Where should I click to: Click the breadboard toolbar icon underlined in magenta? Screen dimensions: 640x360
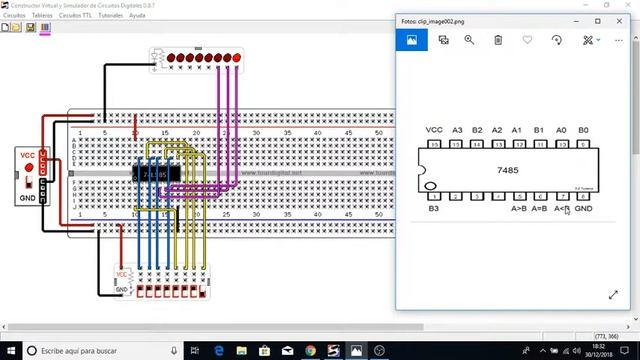pos(45,28)
